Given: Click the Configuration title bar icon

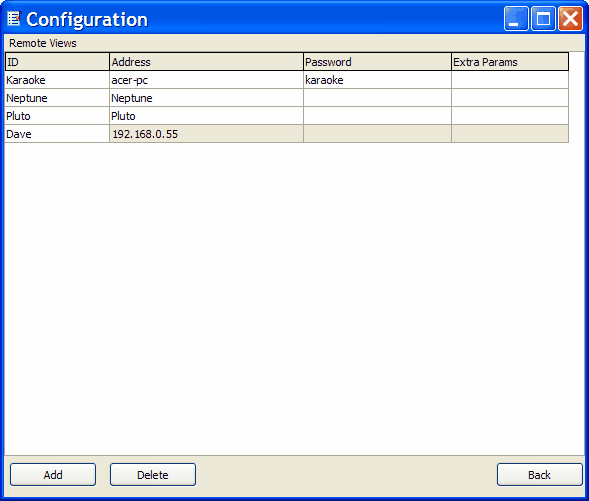Looking at the screenshot, I should tap(14, 19).
